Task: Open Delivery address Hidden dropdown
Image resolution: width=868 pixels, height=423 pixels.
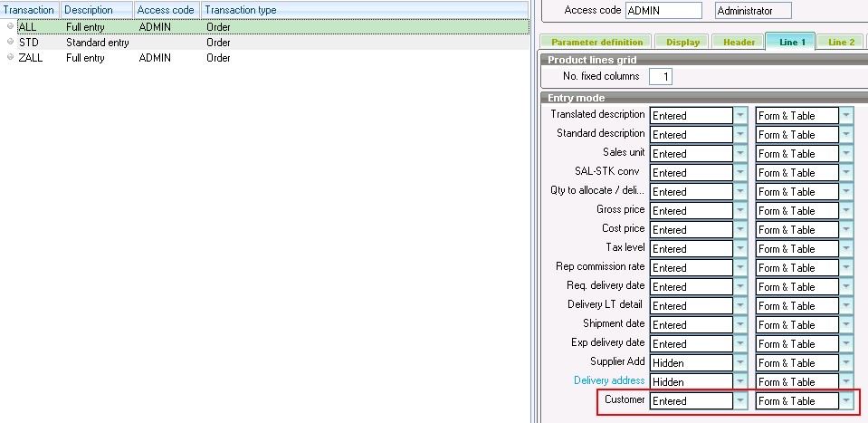Action: (740, 382)
